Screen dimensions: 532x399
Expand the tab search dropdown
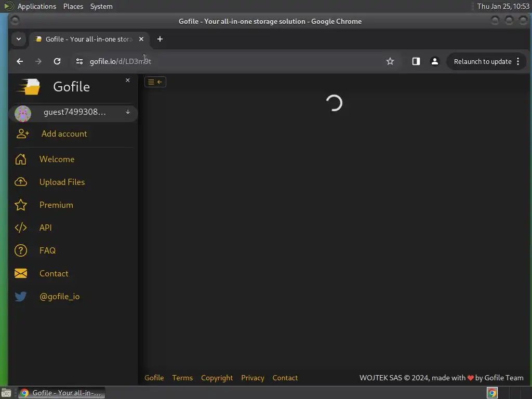click(x=19, y=39)
